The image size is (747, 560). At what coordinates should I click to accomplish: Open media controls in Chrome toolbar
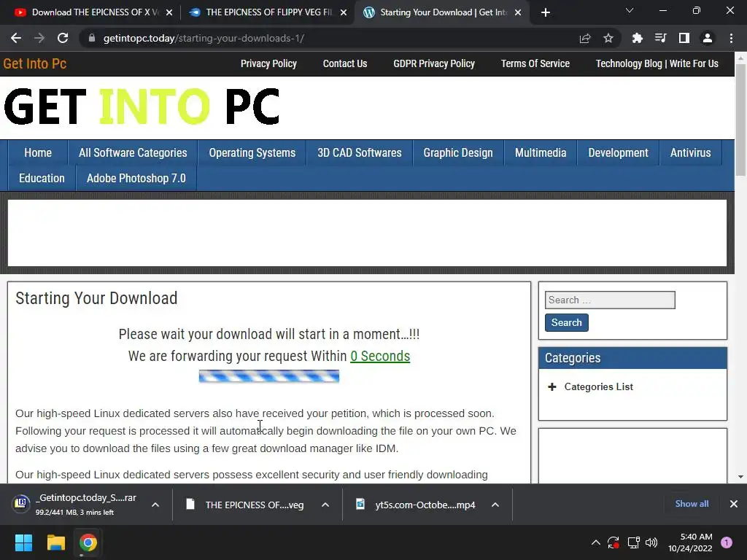point(660,38)
